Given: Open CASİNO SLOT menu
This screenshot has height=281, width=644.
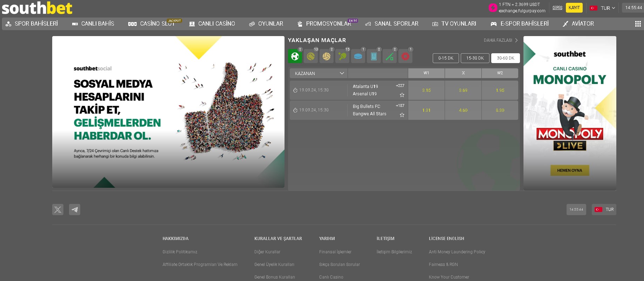Looking at the screenshot, I should coord(151,23).
